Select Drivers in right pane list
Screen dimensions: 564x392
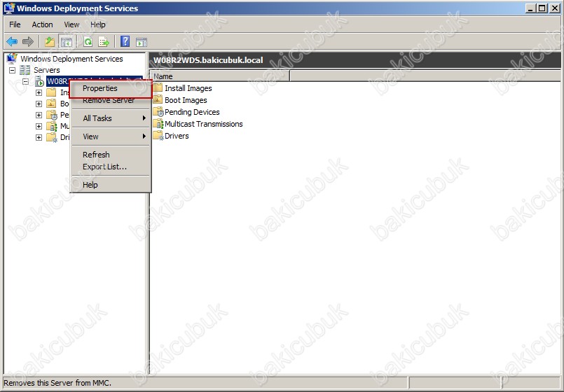(177, 136)
